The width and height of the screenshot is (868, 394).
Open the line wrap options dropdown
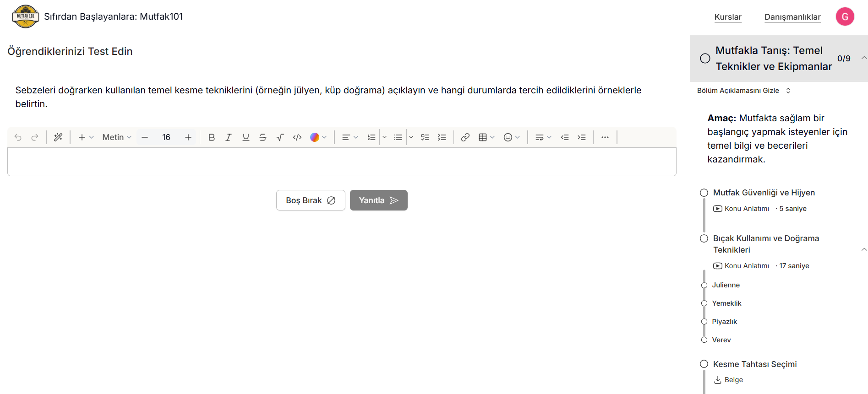click(543, 137)
